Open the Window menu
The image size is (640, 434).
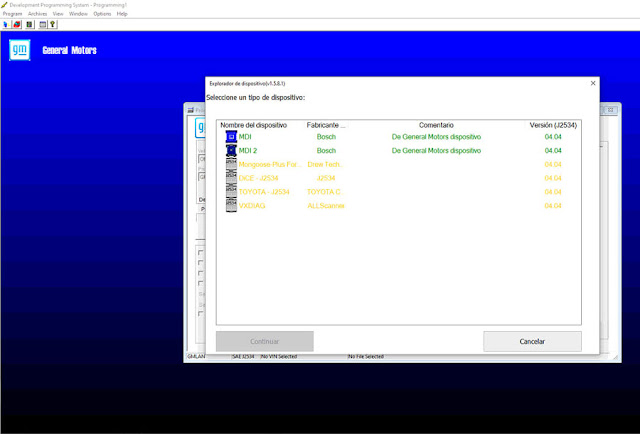pyautogui.click(x=78, y=14)
